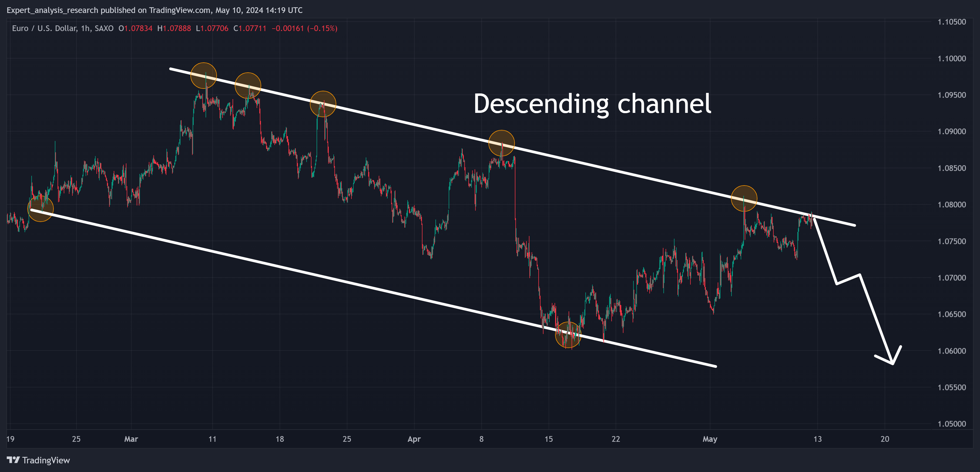
Task: Click the Mar date axis label
Action: pyautogui.click(x=131, y=439)
